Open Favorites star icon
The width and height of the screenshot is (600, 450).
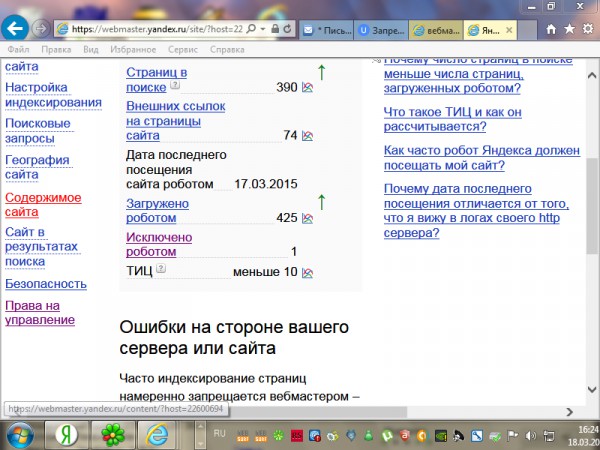click(x=569, y=29)
